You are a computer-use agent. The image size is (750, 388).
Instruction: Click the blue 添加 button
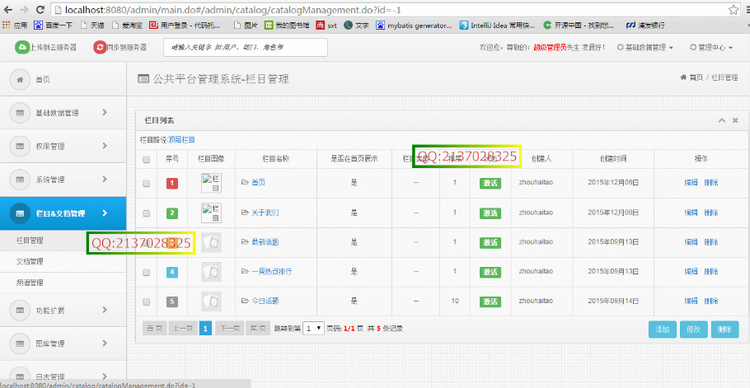662,329
